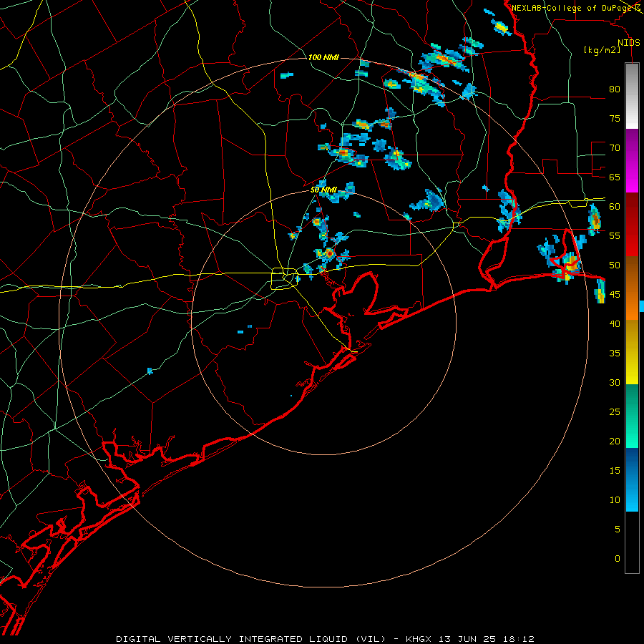
Task: Click scale value 80
Action: click(x=615, y=89)
